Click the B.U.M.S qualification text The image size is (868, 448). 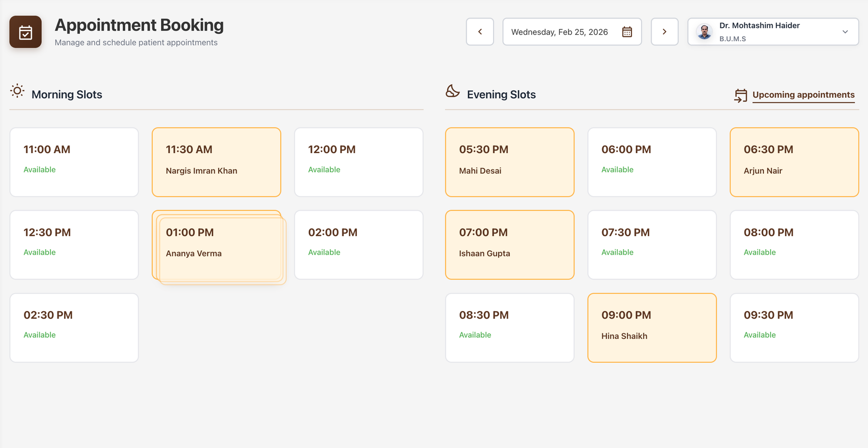pyautogui.click(x=732, y=39)
